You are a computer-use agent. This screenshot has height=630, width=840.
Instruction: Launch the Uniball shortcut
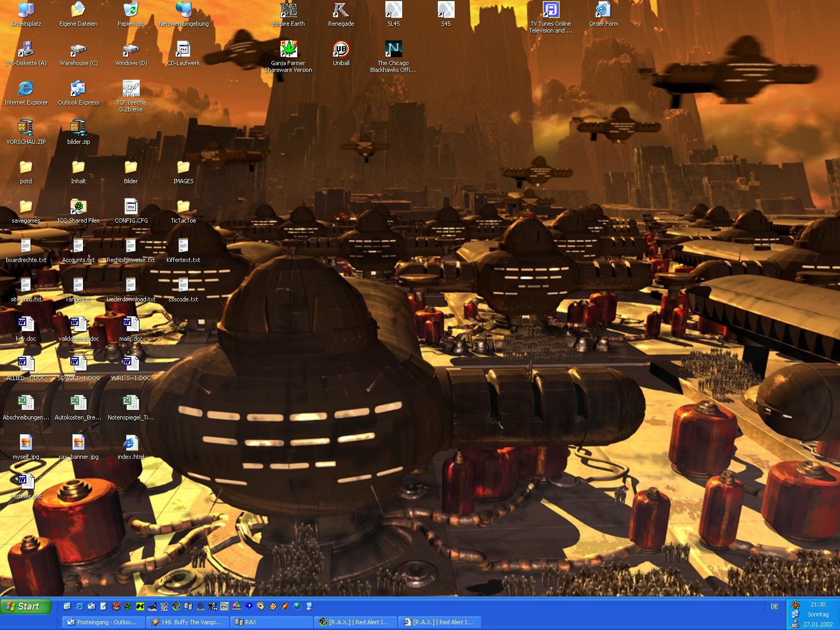click(341, 54)
